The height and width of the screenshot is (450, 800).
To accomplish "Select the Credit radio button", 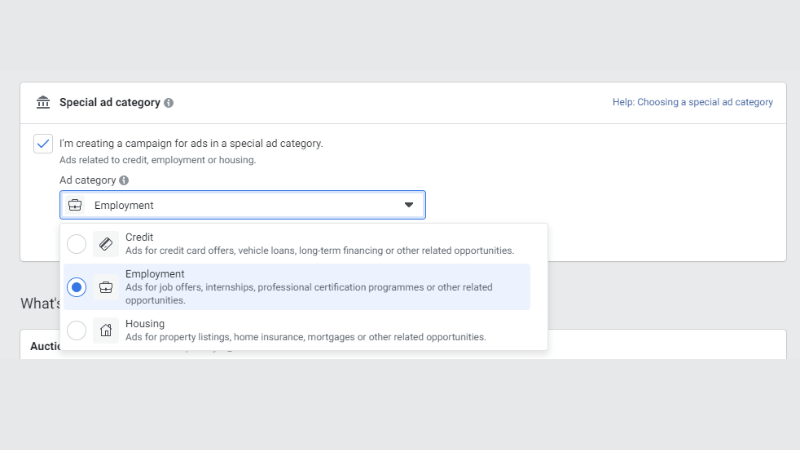I will pos(77,244).
